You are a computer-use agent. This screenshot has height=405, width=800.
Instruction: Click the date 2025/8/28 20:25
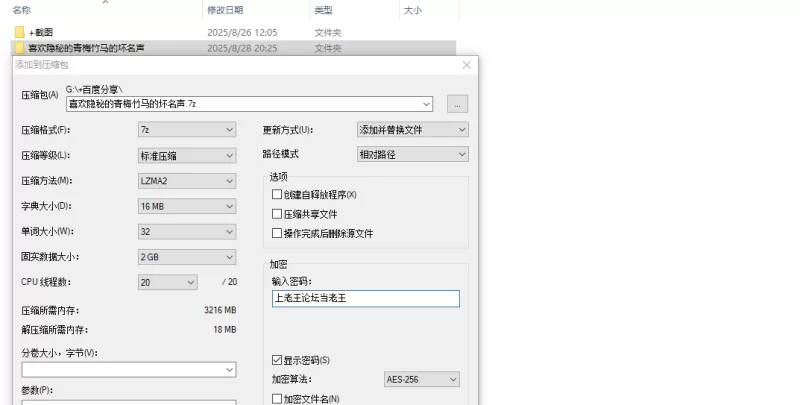(242, 48)
